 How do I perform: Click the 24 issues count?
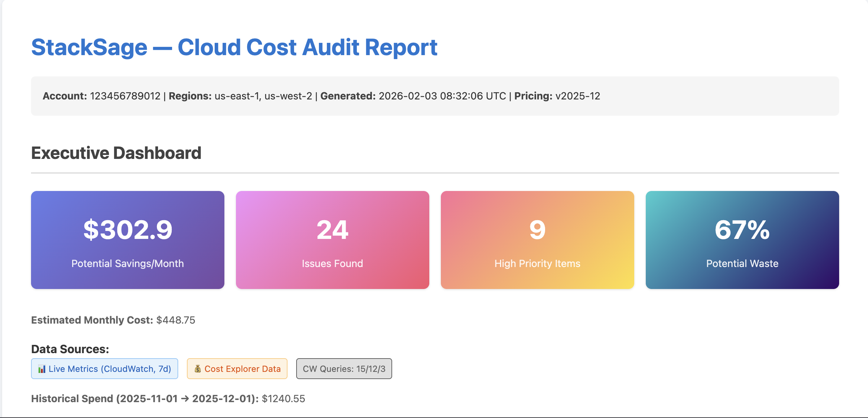(x=332, y=230)
